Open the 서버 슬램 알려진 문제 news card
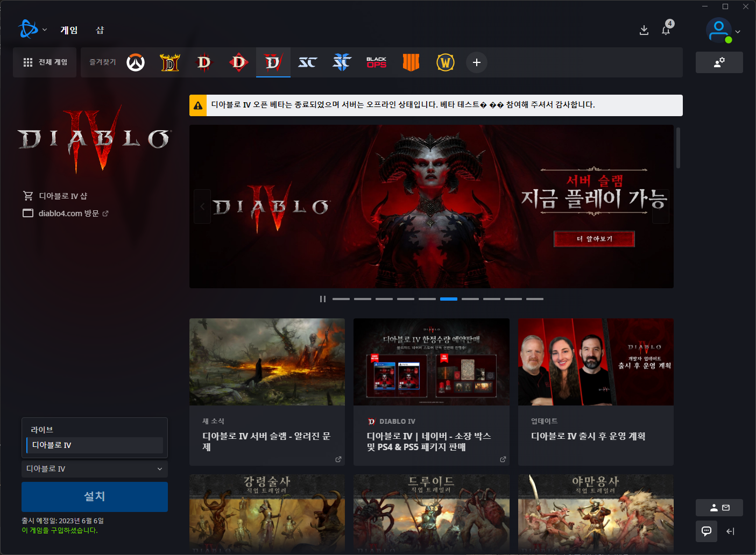The image size is (756, 555). coord(267,392)
